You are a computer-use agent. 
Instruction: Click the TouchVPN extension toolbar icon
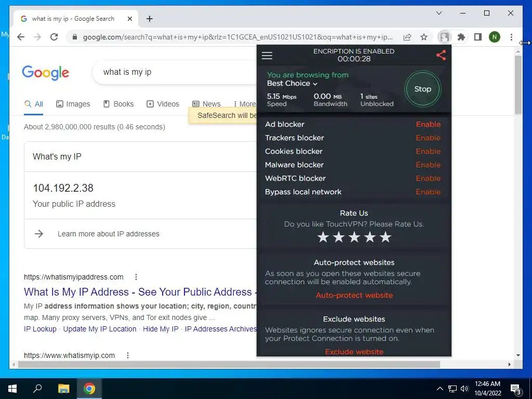tap(445, 37)
